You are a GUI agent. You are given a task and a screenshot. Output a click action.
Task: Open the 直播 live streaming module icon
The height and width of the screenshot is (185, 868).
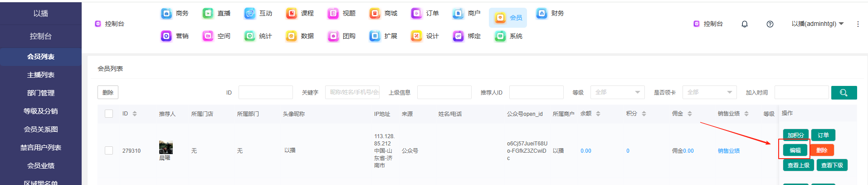pos(208,13)
